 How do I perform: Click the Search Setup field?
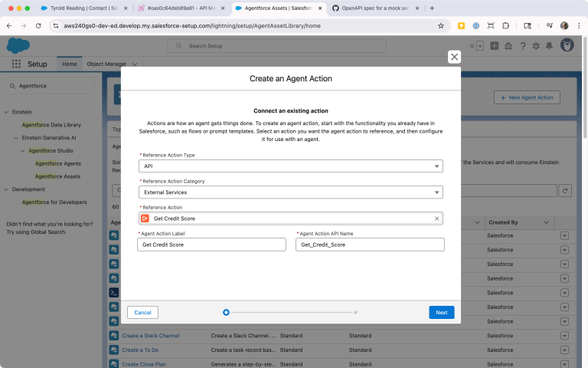[x=276, y=46]
